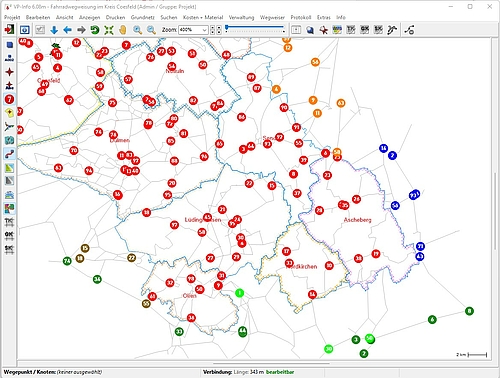This screenshot has width=500, height=378.
Task: Open the Kosten + Material menu
Action: click(x=203, y=17)
